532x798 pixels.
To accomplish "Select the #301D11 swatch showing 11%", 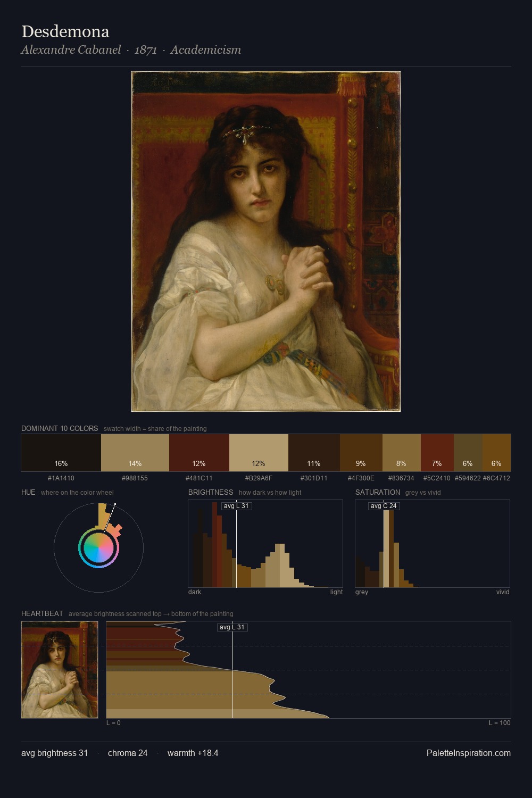I will (314, 453).
